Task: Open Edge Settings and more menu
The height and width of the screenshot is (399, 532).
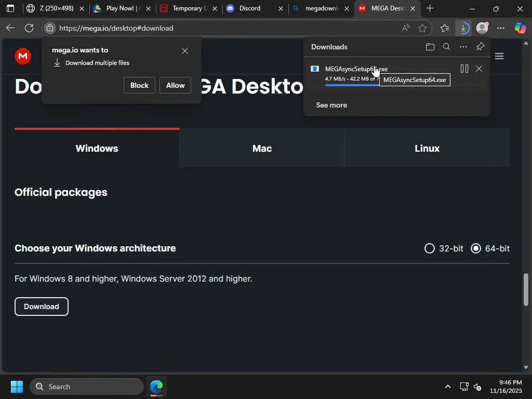Action: 501,28
